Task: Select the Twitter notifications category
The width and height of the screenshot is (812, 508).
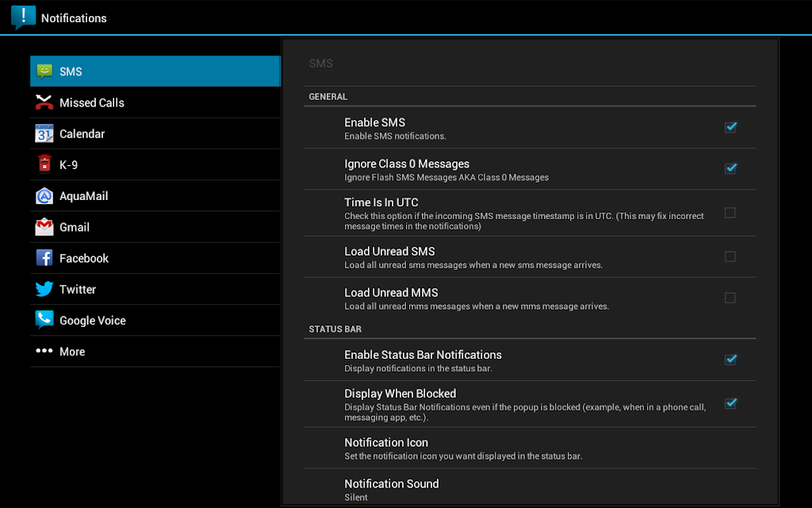Action: pyautogui.click(x=155, y=289)
